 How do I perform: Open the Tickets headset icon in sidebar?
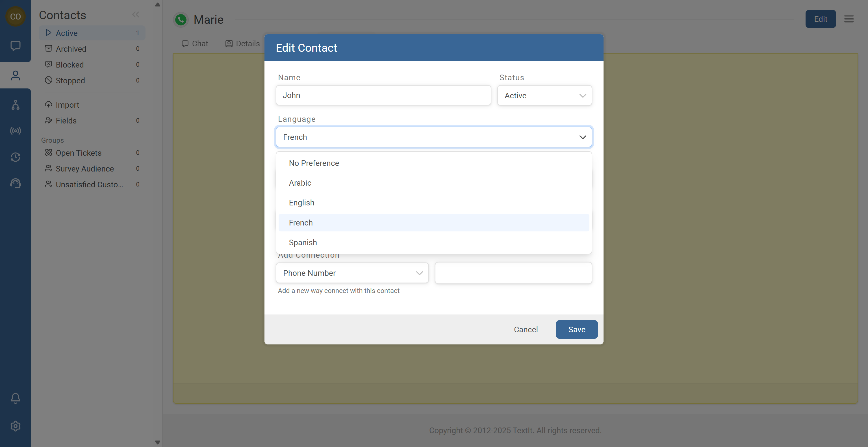pos(16,183)
